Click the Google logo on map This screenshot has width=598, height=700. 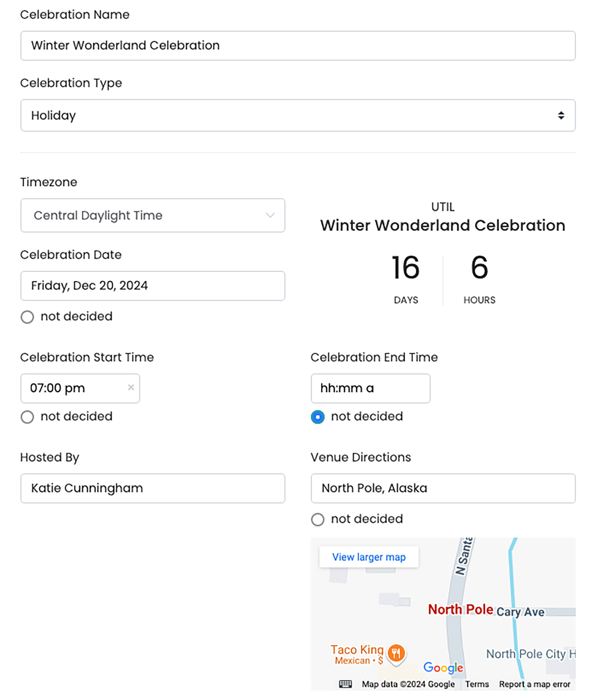443,667
